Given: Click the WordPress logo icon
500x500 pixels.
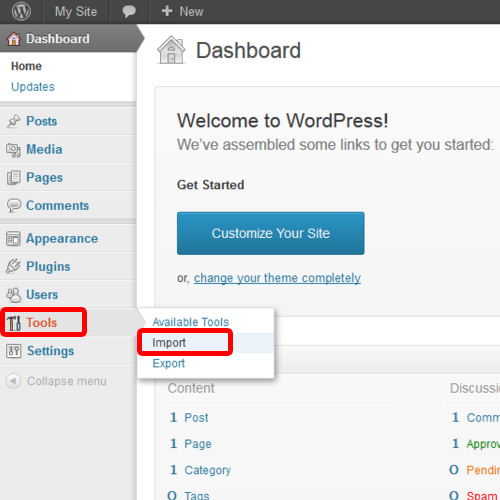Looking at the screenshot, I should 21,11.
